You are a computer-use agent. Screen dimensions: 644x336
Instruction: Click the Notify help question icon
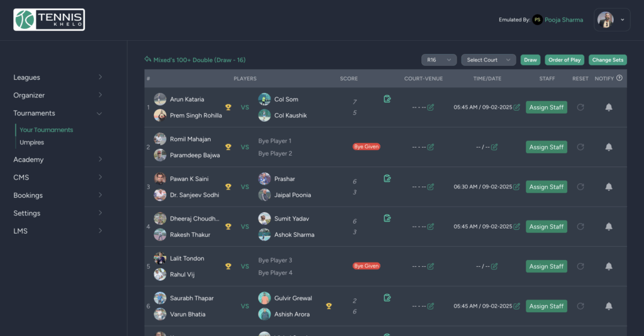click(619, 78)
